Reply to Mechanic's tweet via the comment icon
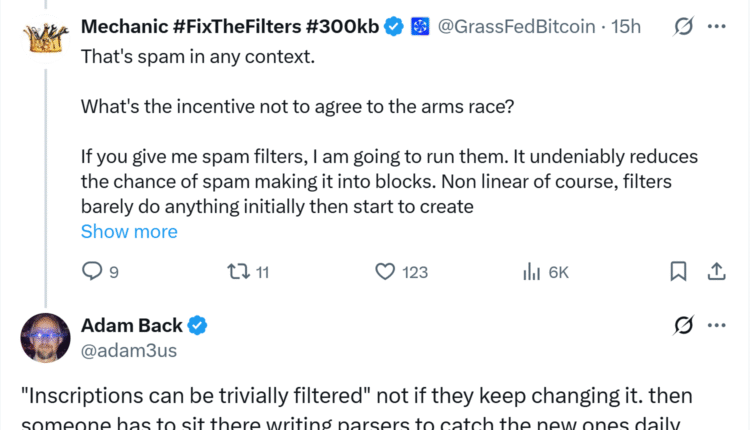This screenshot has width=750, height=430. pos(92,271)
